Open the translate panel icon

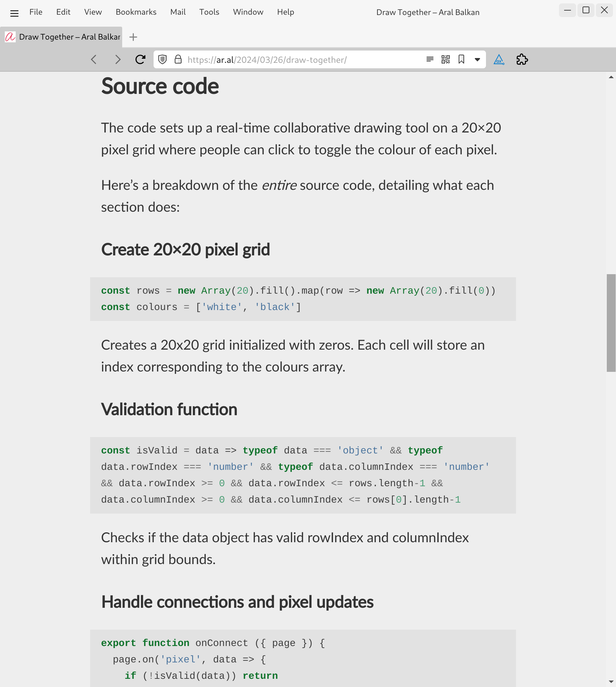499,60
